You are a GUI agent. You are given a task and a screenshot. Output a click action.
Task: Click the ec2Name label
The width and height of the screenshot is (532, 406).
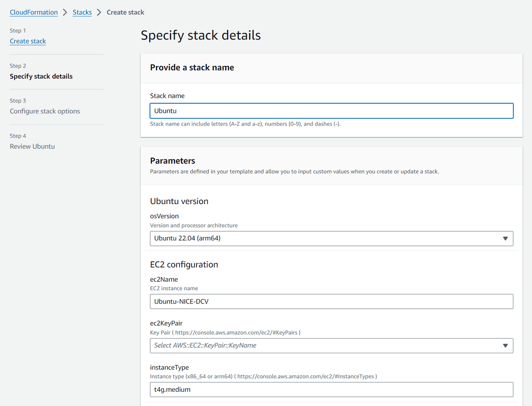[x=164, y=280]
